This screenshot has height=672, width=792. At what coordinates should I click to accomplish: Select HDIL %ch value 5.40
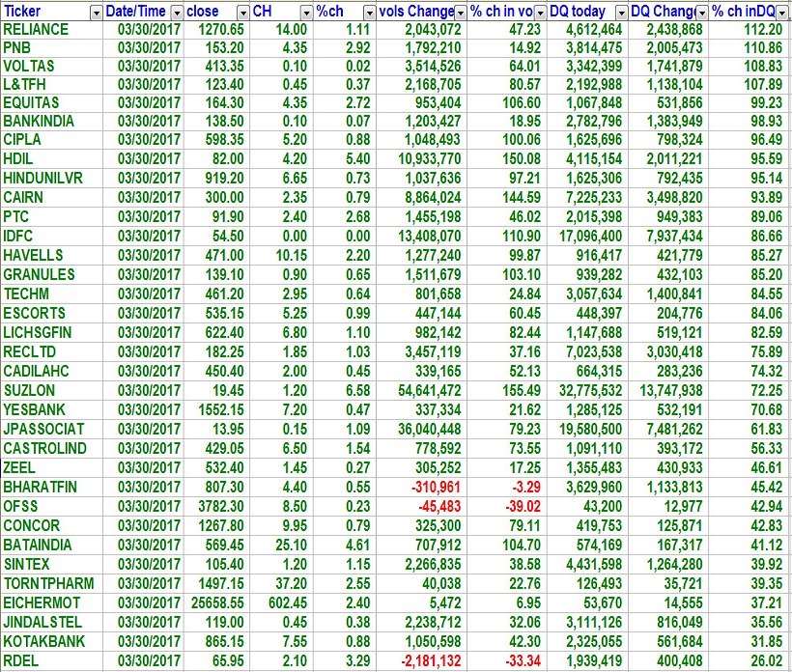point(345,158)
